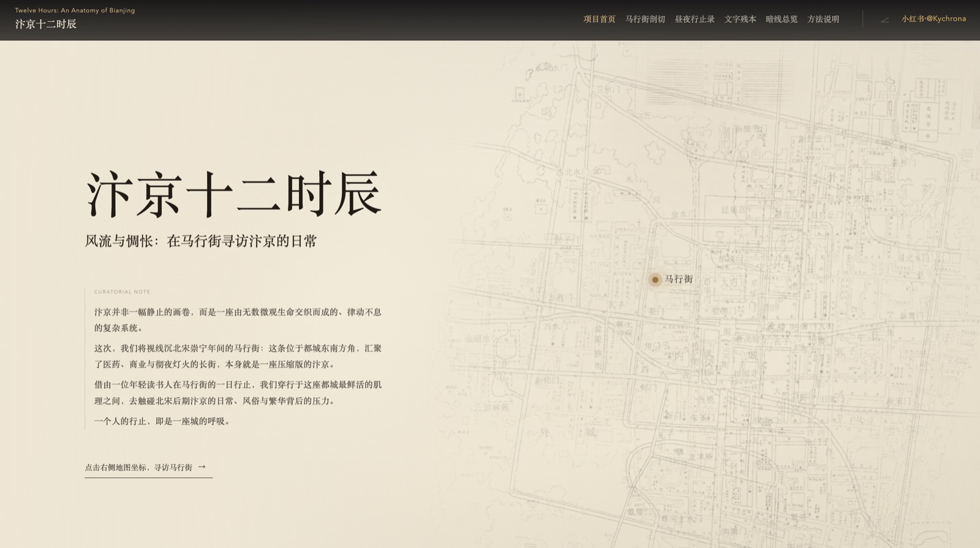Open the 暗线总览 page
Viewport: 980px width, 548px height.
(782, 19)
